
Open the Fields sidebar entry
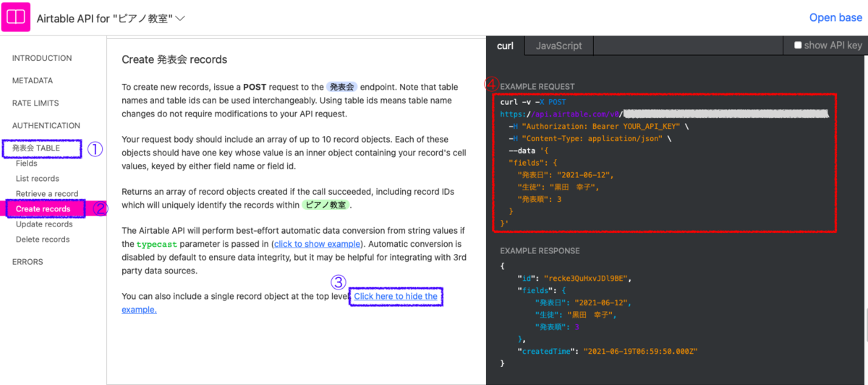(27, 164)
